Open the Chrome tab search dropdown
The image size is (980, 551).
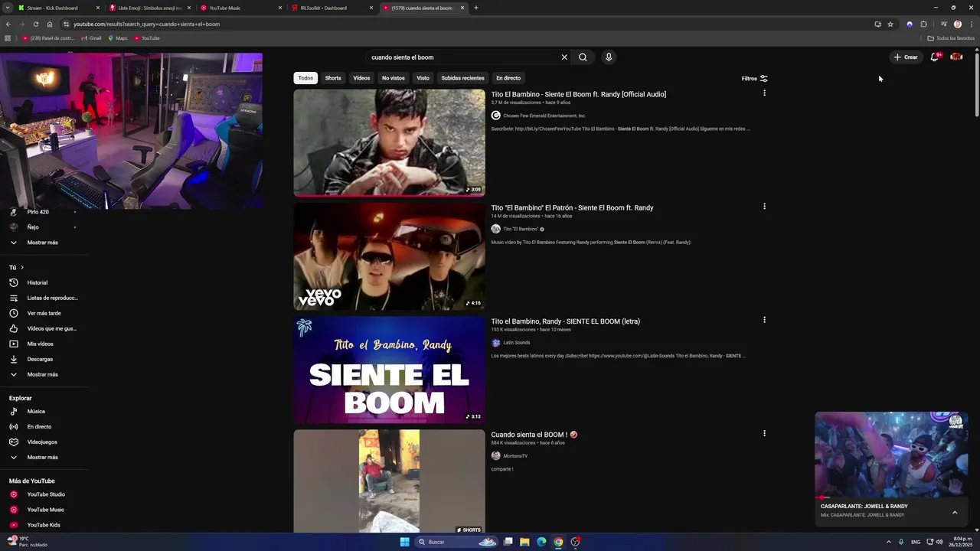[x=8, y=8]
